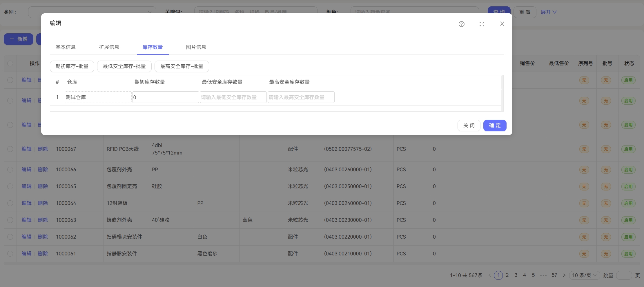This screenshot has width=644, height=287.
Task: Go to next page arrow in pagination
Action: tap(564, 275)
